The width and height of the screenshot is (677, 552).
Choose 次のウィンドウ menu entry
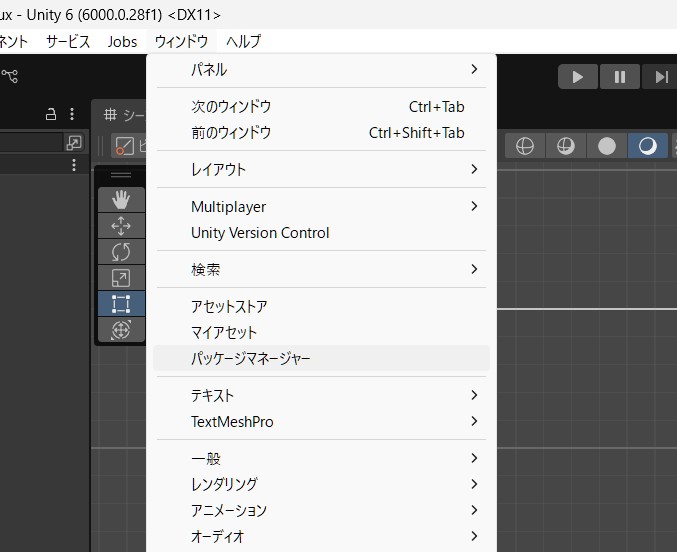click(x=321, y=107)
